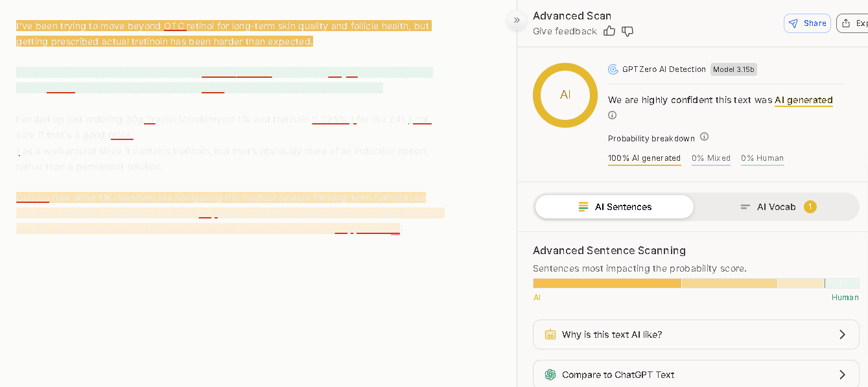Select the '100% AI generated' probability label
Image resolution: width=868 pixels, height=387 pixels.
pyautogui.click(x=644, y=158)
